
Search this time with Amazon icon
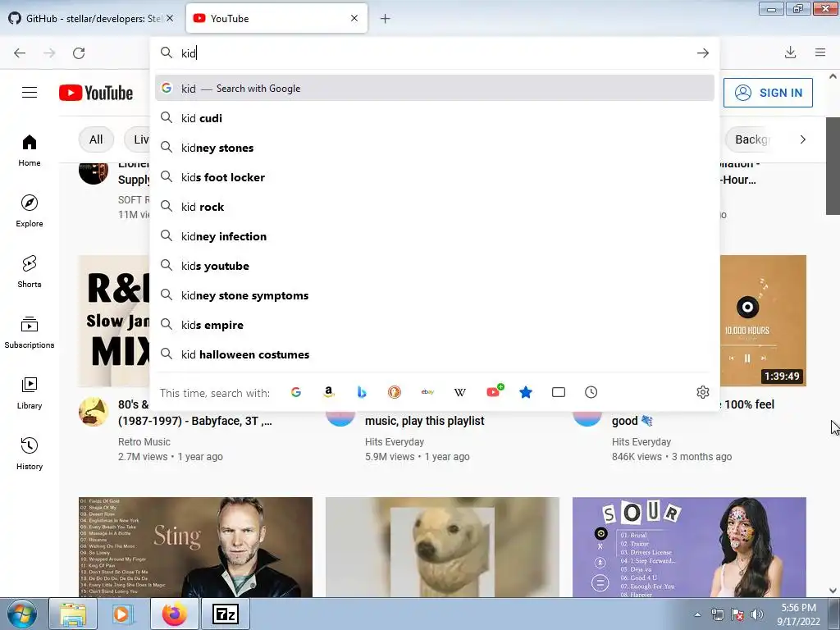pos(329,392)
